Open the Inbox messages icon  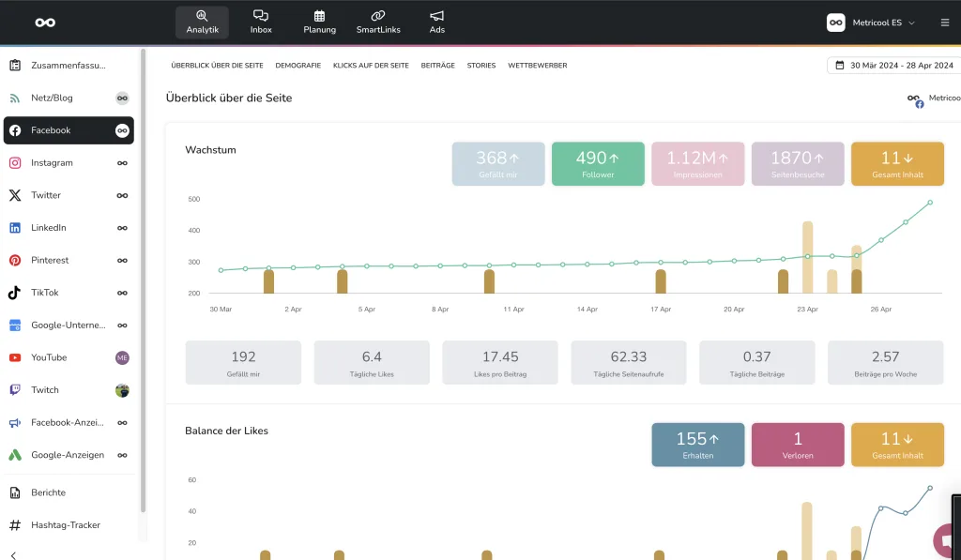pos(261,22)
